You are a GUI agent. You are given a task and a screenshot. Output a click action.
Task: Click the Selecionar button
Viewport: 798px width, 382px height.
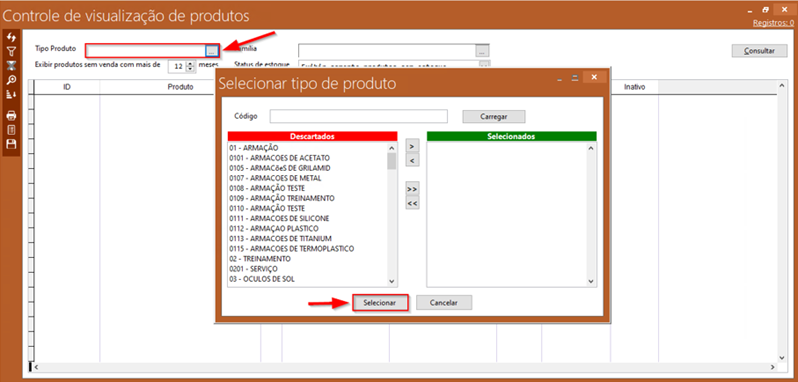point(380,303)
